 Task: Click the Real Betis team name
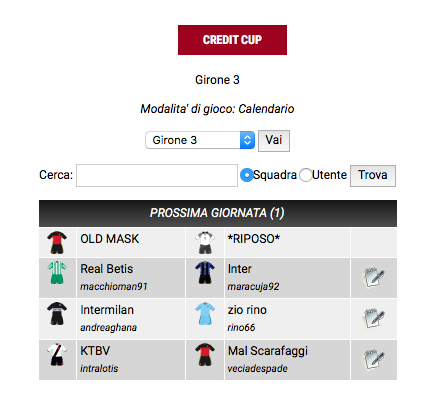coord(107,269)
